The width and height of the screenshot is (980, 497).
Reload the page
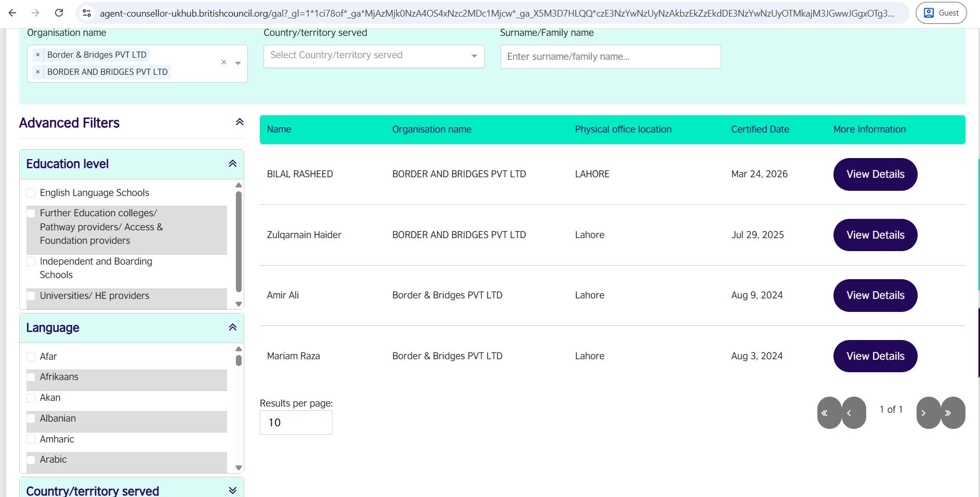(x=59, y=13)
